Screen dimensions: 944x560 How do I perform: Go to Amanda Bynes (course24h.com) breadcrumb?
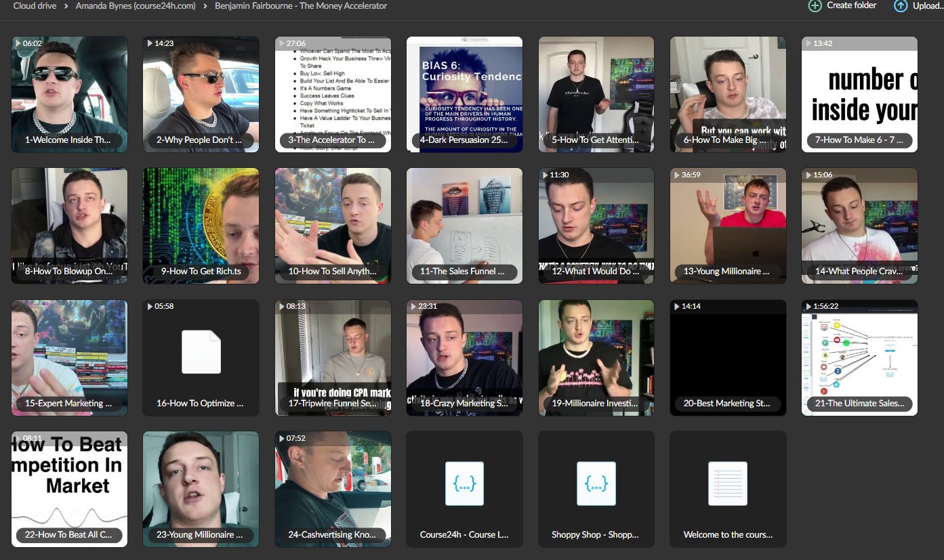(136, 5)
